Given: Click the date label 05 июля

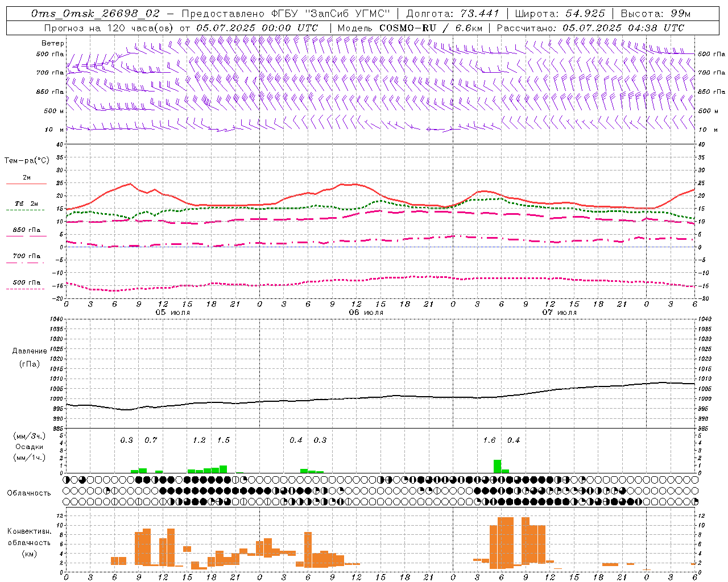Looking at the screenshot, I should [173, 312].
